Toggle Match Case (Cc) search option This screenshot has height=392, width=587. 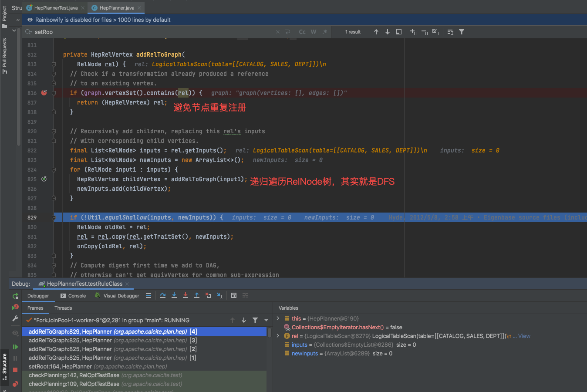[302, 32]
